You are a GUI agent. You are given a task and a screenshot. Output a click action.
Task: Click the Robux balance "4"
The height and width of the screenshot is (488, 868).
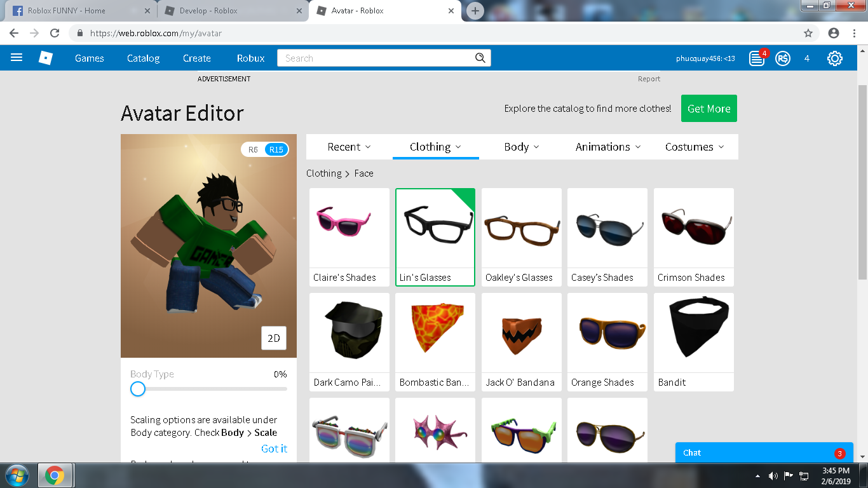[x=807, y=58]
